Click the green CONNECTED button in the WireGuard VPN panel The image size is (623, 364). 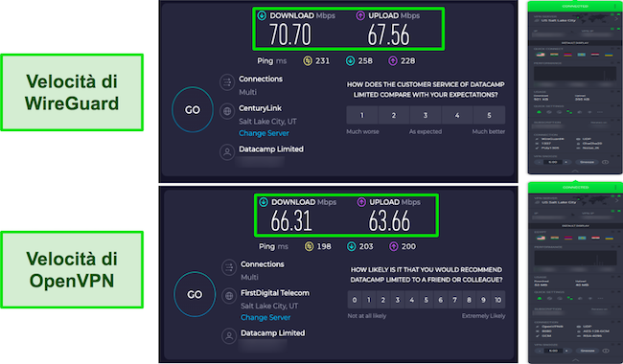pos(575,6)
